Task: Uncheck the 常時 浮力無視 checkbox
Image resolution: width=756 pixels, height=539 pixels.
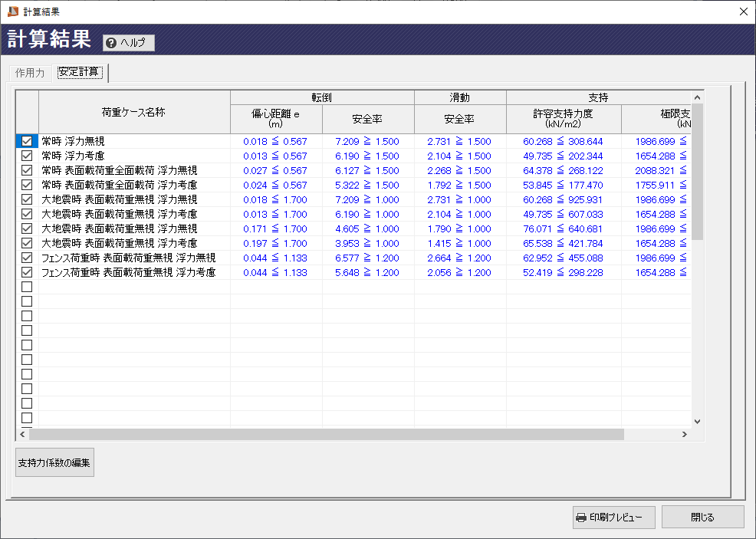Action: (27, 141)
